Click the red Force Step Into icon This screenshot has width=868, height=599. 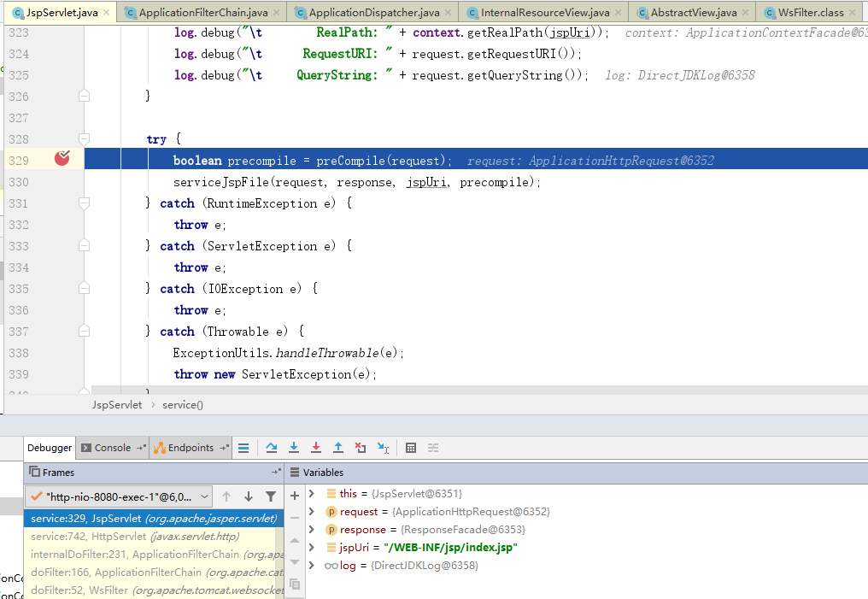[x=316, y=448]
